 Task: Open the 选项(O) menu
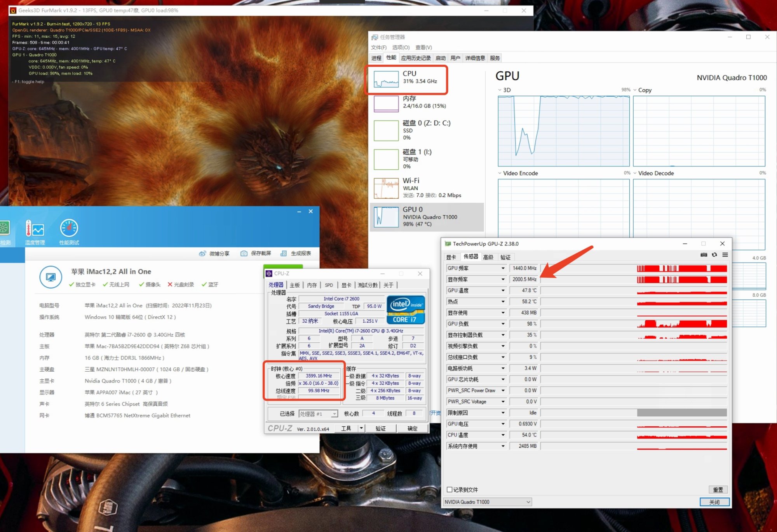click(x=401, y=47)
